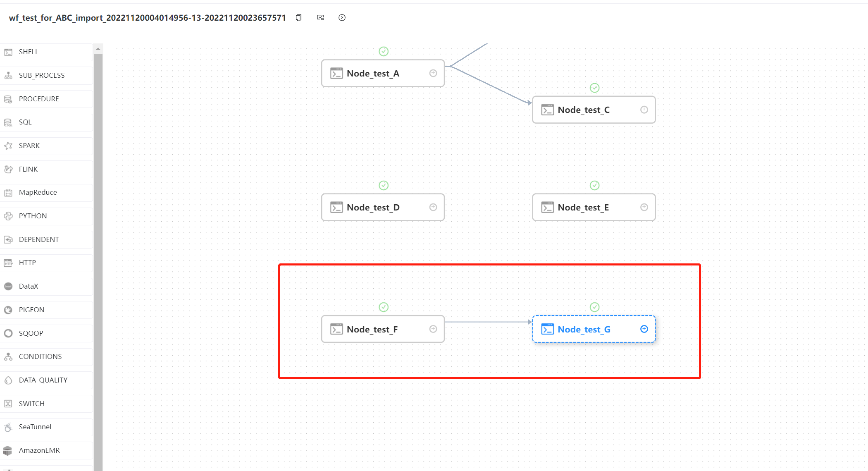The width and height of the screenshot is (868, 471).
Task: Click the SeaTunnel node type icon
Action: [x=9, y=426]
